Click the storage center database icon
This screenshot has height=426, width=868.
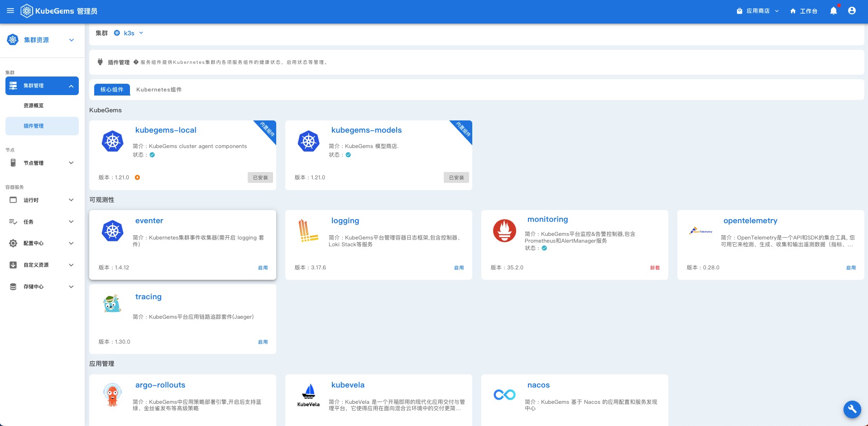pyautogui.click(x=13, y=287)
